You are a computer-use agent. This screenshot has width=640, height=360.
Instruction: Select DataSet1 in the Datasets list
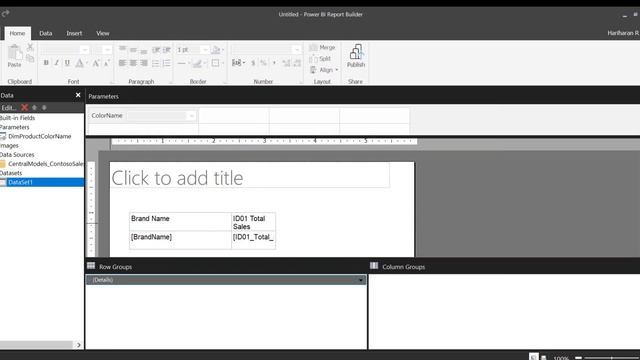(20, 182)
